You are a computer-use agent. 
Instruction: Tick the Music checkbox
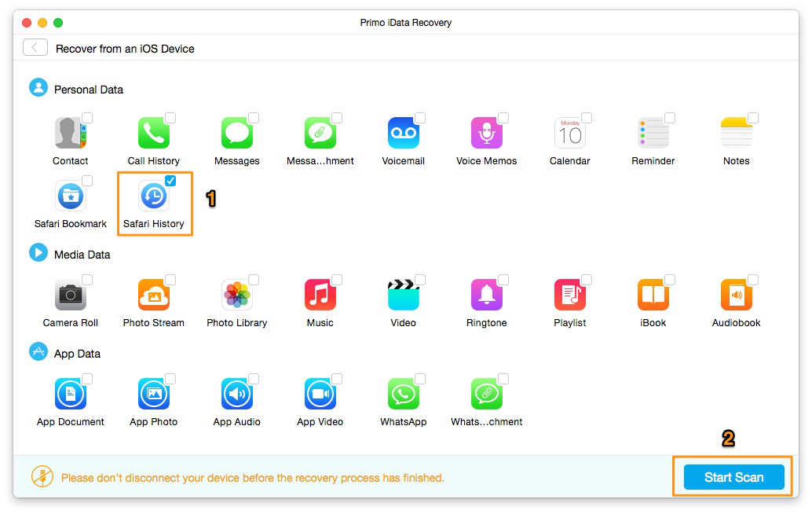tap(337, 280)
